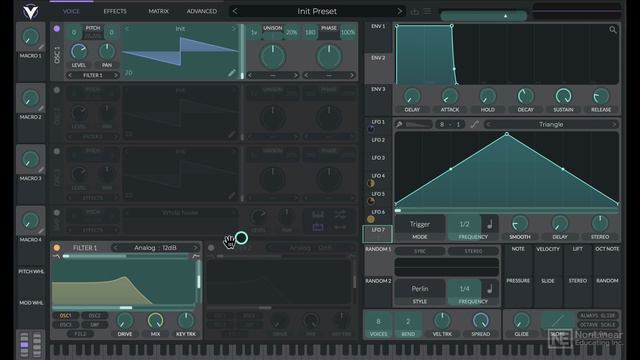This screenshot has width=640, height=360.
Task: Toggle the Filter 1 power button
Action: coord(57,248)
